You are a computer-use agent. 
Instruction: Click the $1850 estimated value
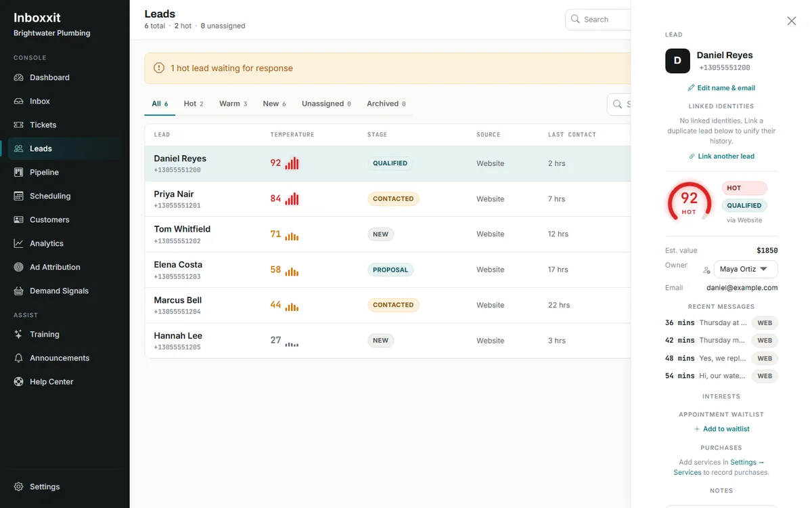coord(767,251)
